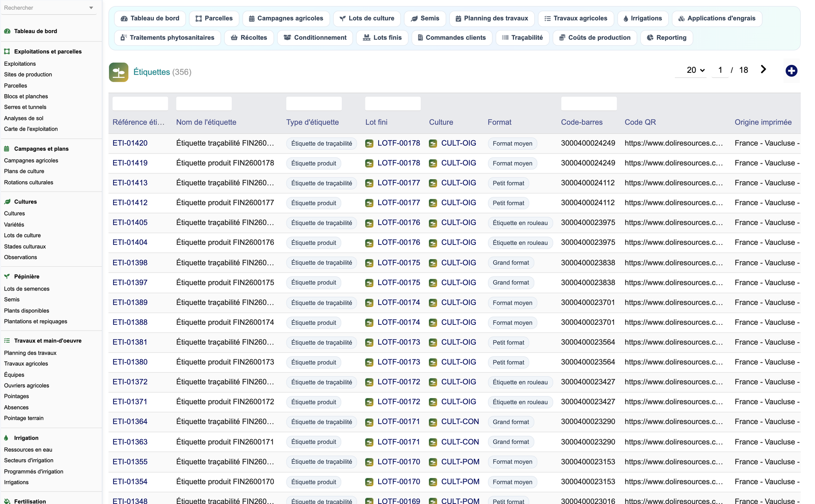Screen dimensions: 815x504
Task: Expand the Rechercher dropdown arrow
Action: [91, 8]
